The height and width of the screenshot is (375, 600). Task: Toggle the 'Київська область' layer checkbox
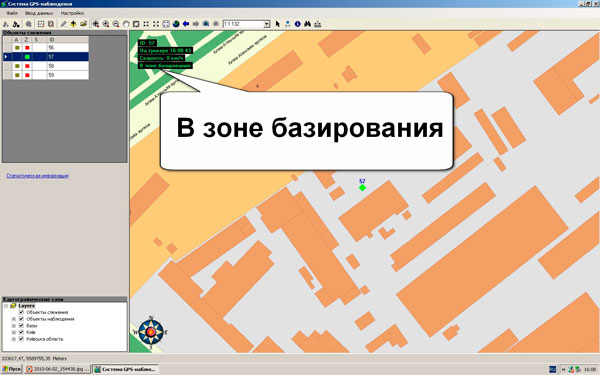click(x=21, y=339)
